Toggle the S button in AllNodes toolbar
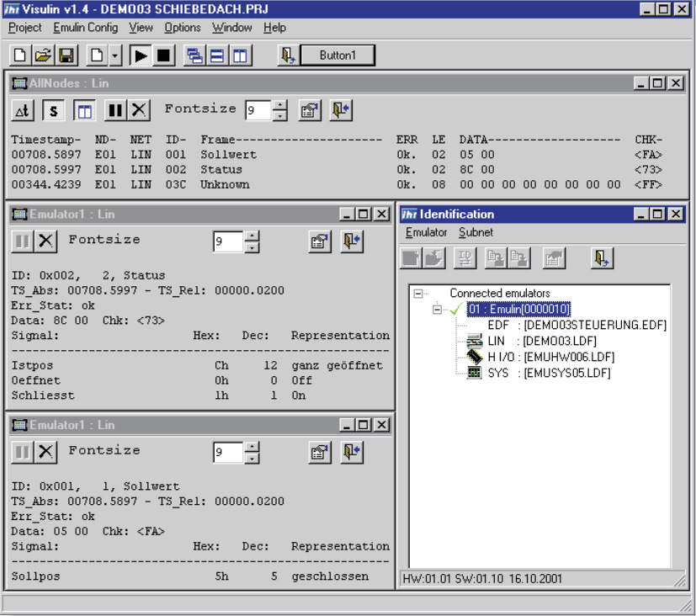The image size is (696, 616). [54, 110]
